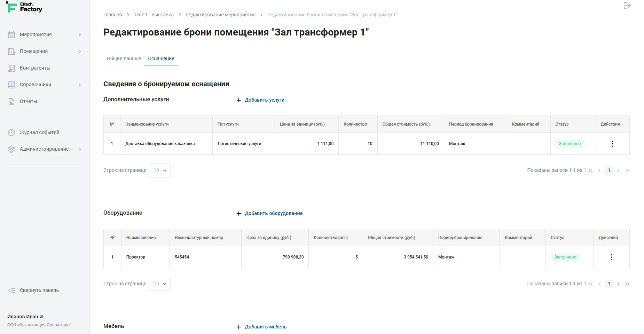Go to next page in equipment pagination
This screenshot has width=644, height=334.
coord(618,284)
